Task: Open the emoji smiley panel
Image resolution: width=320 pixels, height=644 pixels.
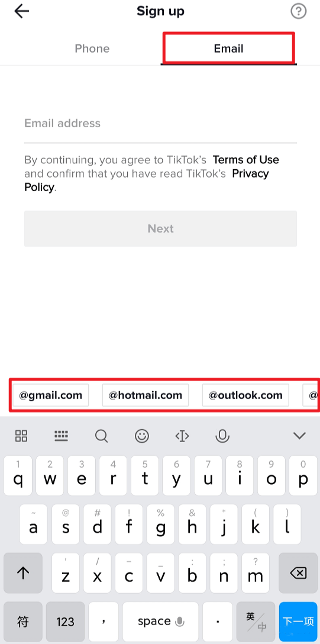Action: point(142,436)
